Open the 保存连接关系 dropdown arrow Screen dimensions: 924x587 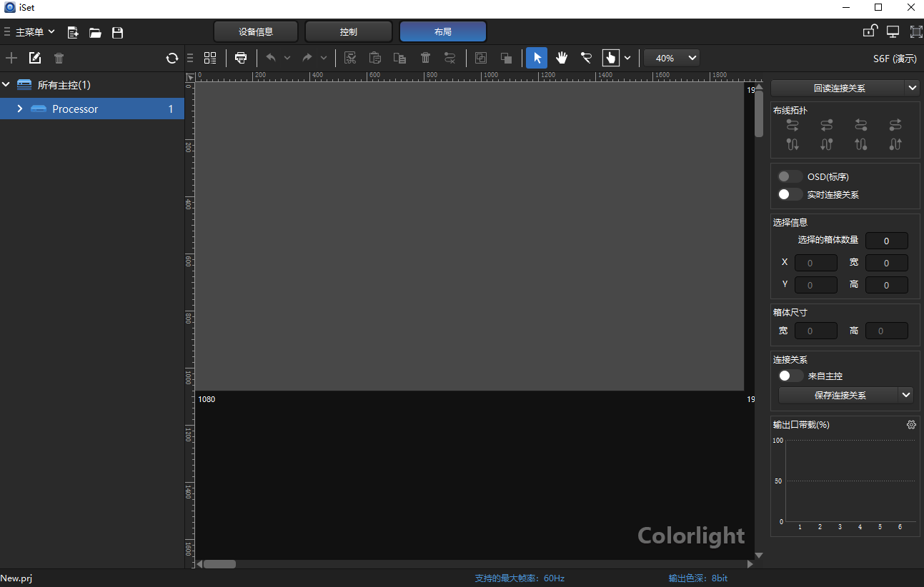(906, 395)
